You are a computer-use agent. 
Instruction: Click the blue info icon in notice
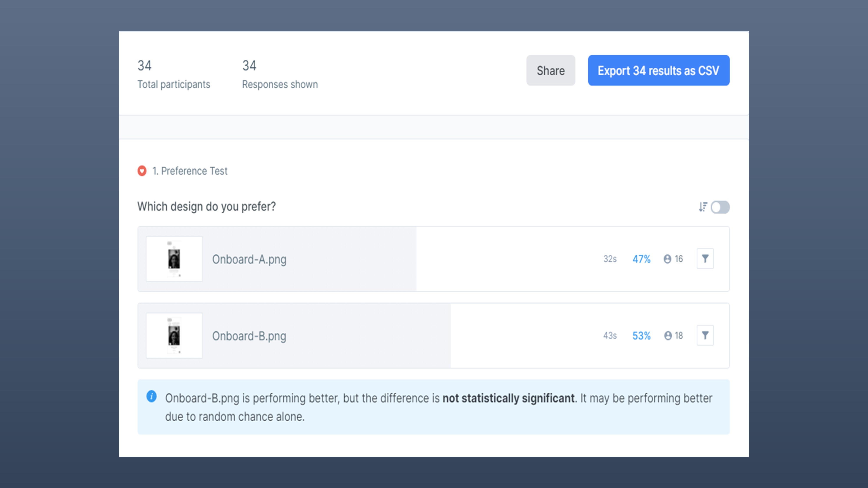pyautogui.click(x=152, y=396)
